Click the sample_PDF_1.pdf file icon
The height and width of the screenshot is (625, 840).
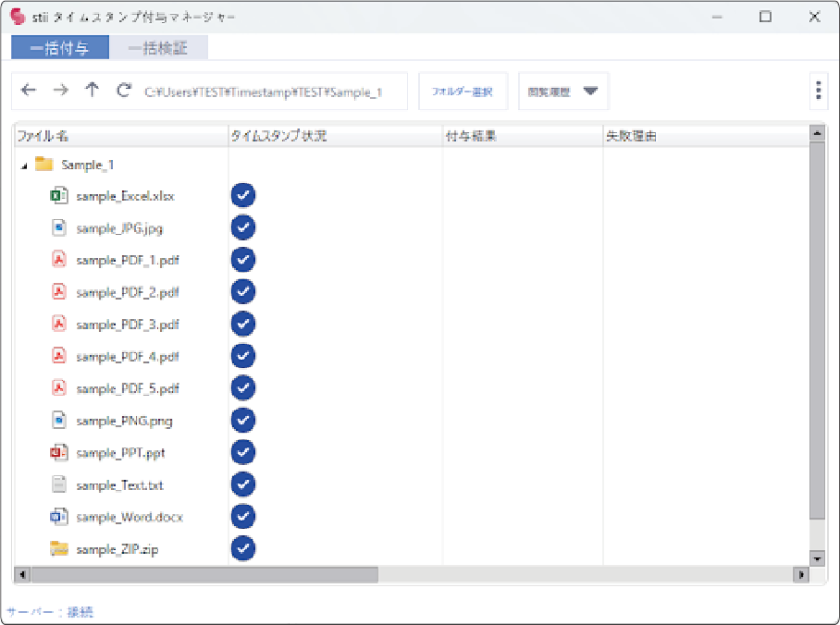[59, 260]
